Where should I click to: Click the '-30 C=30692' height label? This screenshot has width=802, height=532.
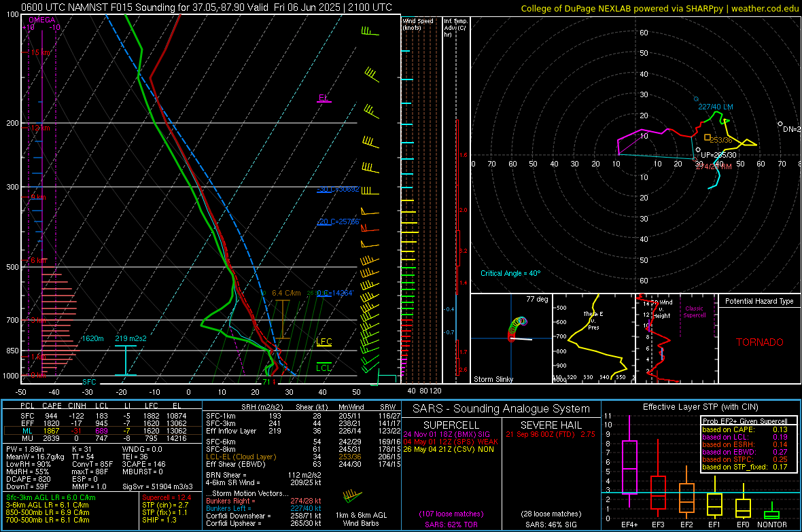[x=338, y=190]
